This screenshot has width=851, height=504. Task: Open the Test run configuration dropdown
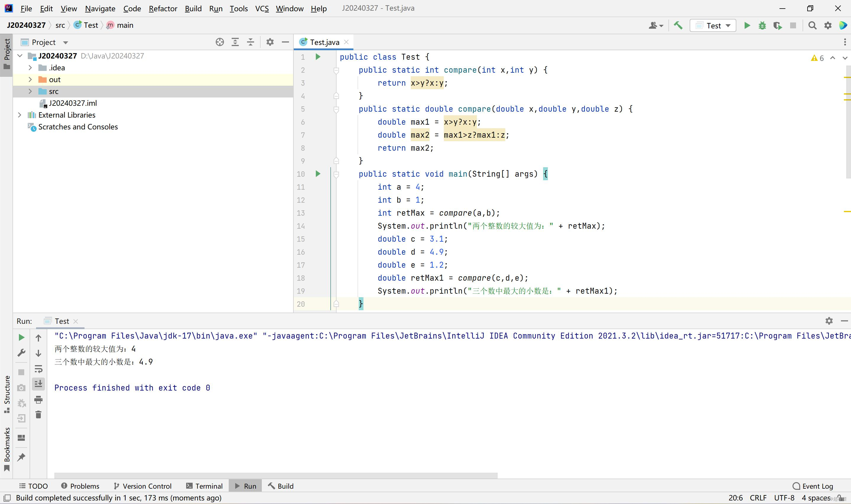(713, 25)
